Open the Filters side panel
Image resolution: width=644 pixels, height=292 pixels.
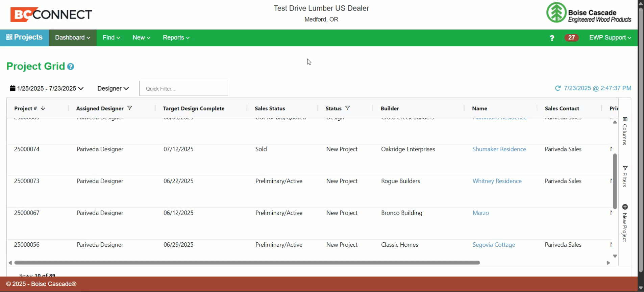625,176
